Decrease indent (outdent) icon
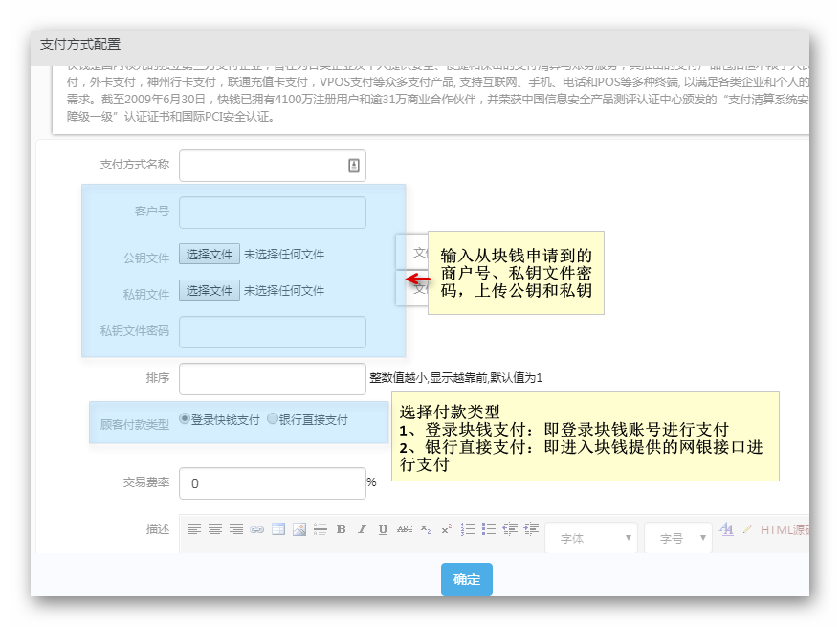 (510, 529)
